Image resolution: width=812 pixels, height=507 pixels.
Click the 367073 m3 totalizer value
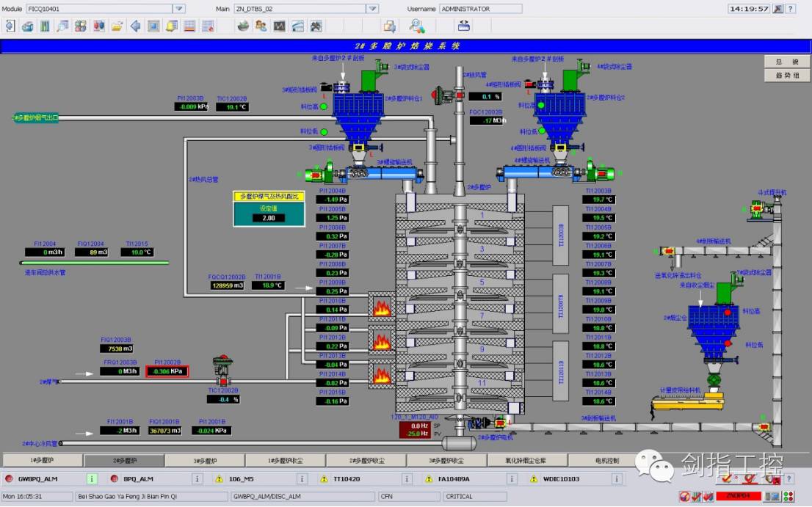(165, 431)
